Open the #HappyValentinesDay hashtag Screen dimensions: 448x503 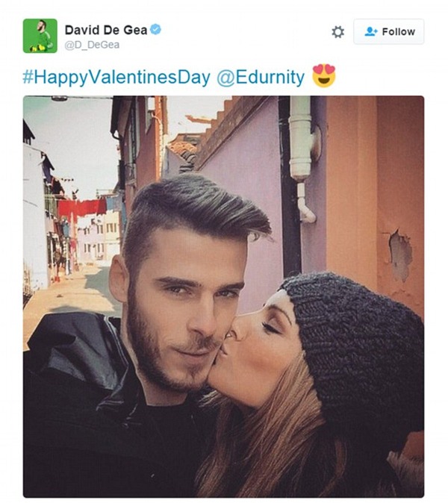(x=116, y=78)
